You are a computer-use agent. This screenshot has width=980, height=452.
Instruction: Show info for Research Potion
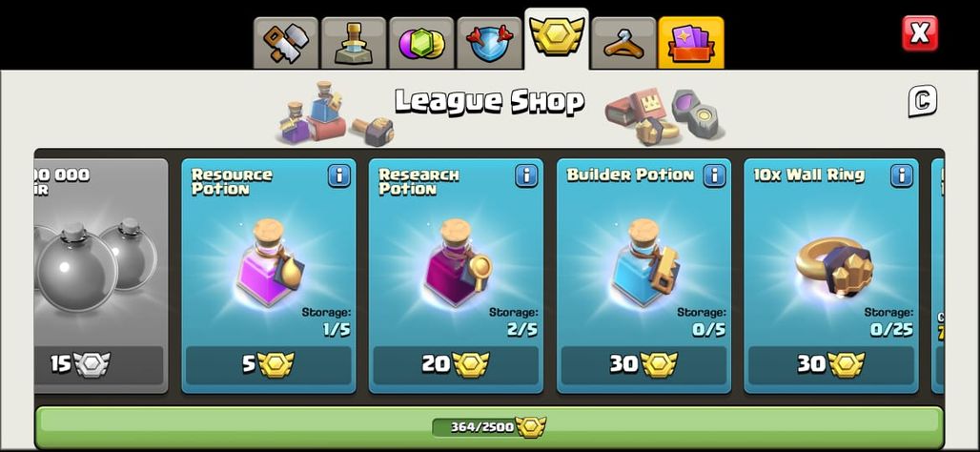tap(526, 176)
